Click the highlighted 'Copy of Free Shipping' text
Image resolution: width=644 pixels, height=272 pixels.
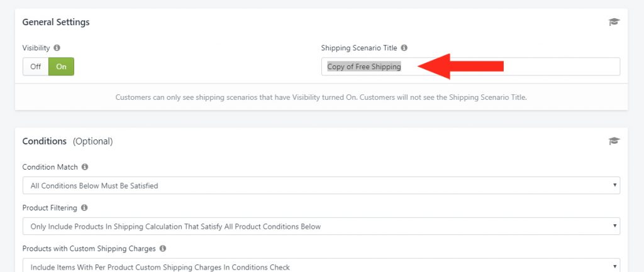point(364,67)
